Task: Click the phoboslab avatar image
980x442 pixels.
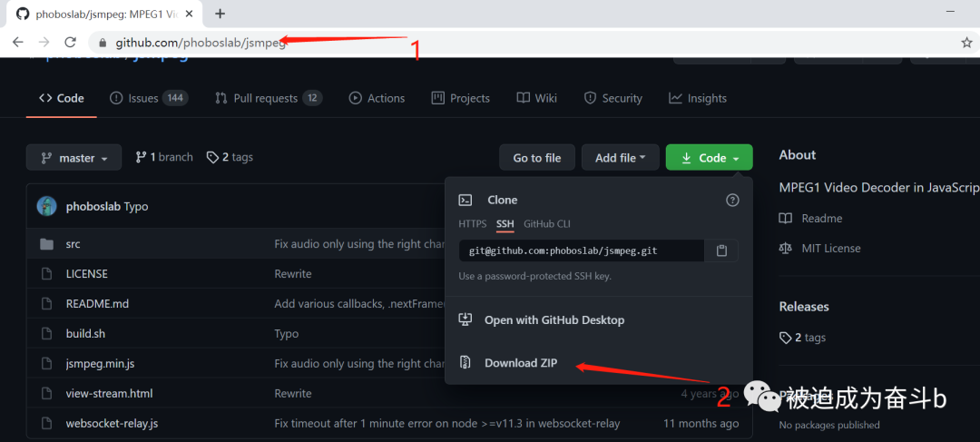Action: [x=47, y=206]
